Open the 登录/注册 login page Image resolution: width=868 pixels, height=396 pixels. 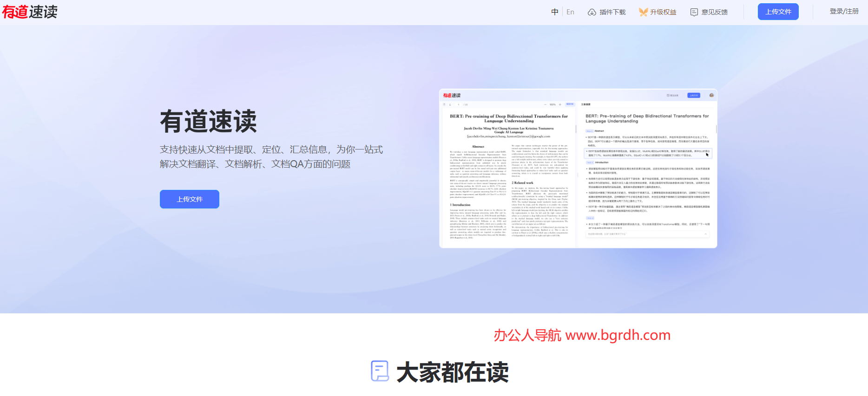coord(844,11)
